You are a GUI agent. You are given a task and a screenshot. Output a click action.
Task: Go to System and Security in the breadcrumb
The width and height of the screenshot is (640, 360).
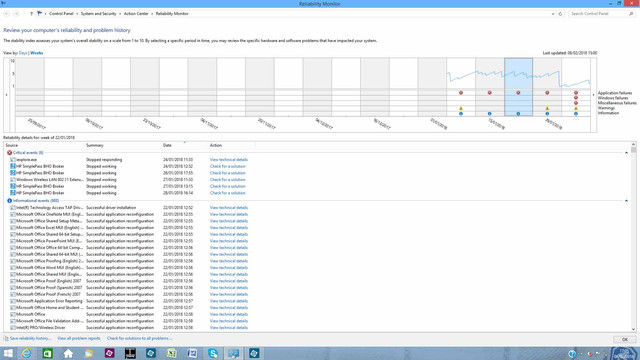coord(98,14)
